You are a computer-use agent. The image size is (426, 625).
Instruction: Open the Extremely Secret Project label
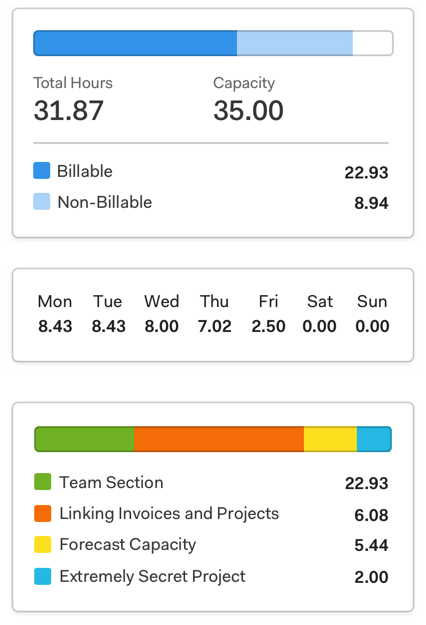tap(152, 577)
